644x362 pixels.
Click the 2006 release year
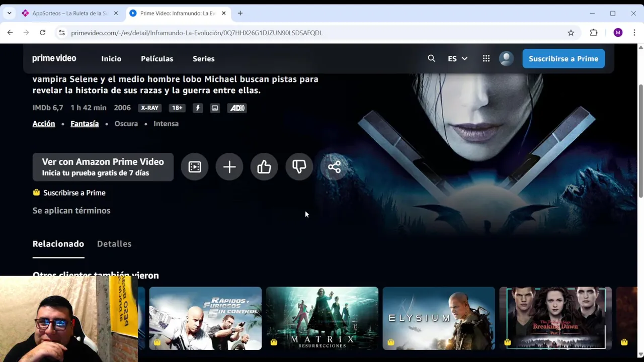point(122,108)
